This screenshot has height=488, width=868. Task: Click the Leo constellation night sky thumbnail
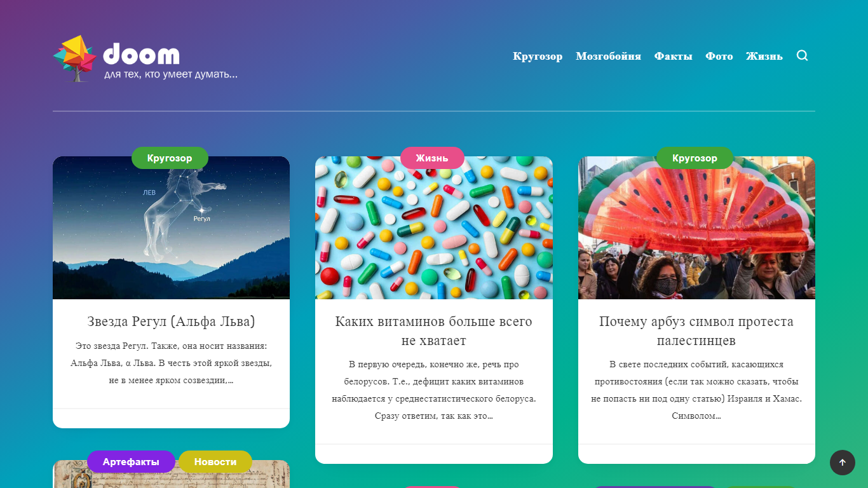pos(171,227)
